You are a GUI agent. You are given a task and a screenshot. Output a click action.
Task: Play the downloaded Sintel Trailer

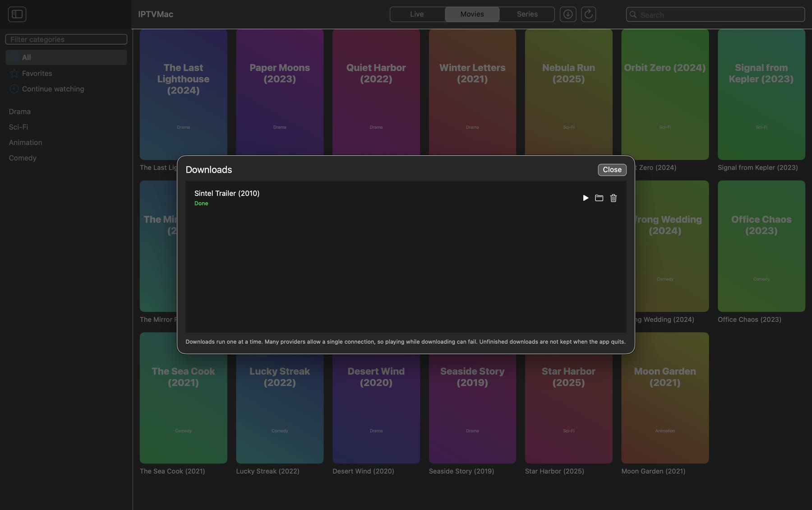(x=586, y=198)
